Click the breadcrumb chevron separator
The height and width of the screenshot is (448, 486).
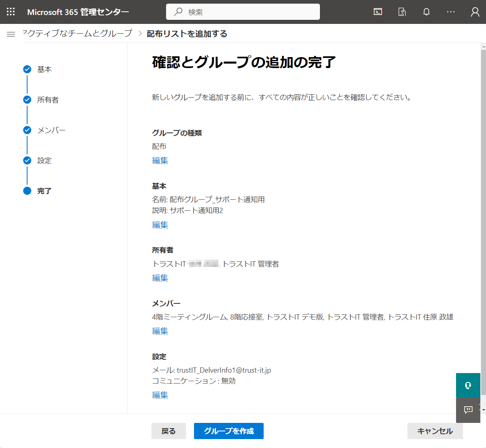(140, 34)
